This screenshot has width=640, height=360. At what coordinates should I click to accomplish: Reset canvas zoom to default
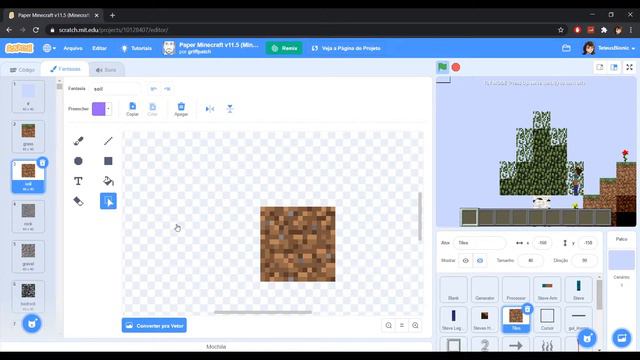pyautogui.click(x=402, y=325)
